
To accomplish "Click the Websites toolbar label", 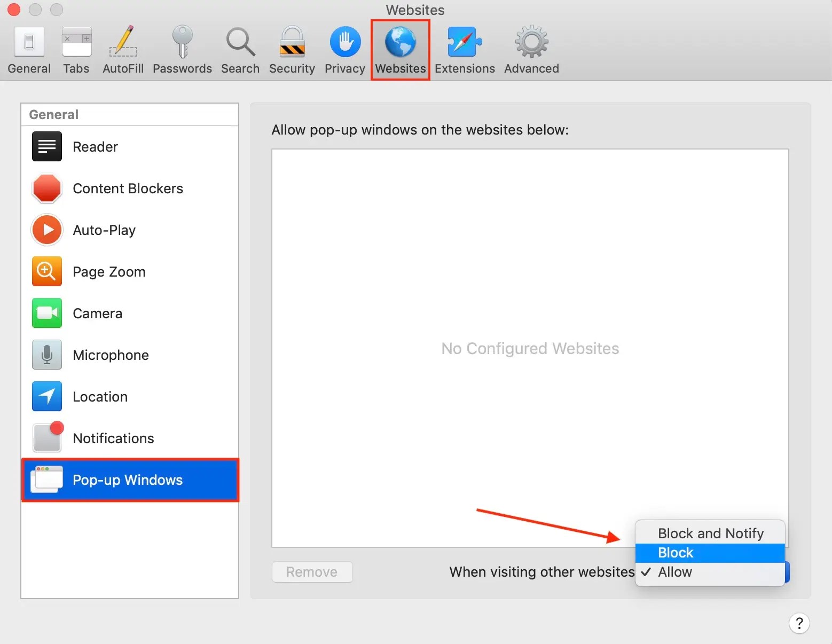I will click(x=401, y=68).
